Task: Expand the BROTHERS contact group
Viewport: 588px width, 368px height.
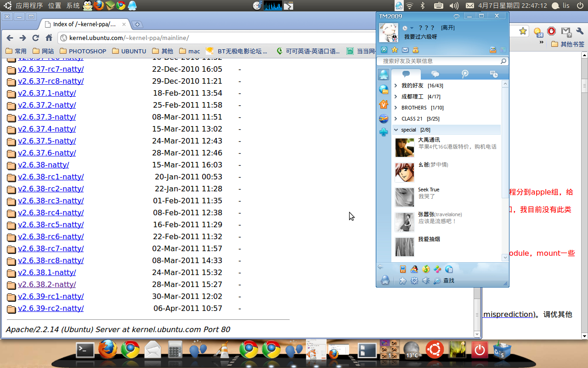Action: pyautogui.click(x=447, y=108)
